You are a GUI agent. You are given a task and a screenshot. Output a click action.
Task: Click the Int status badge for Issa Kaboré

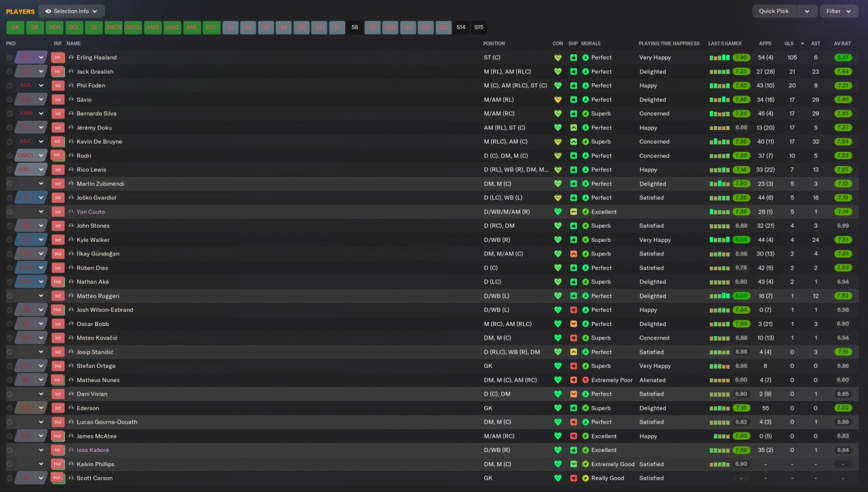(58, 450)
